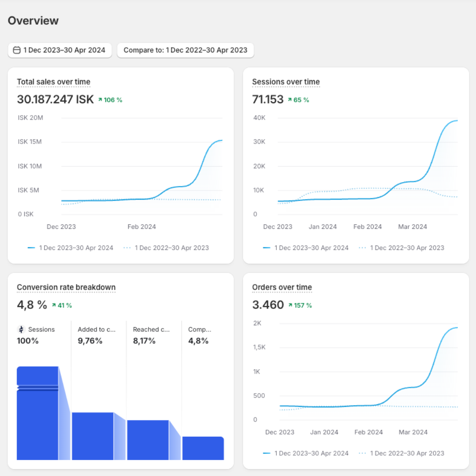Click the Sessions funnel icon in conversion breakdown
Image resolution: width=476 pixels, height=476 pixels.
click(21, 329)
